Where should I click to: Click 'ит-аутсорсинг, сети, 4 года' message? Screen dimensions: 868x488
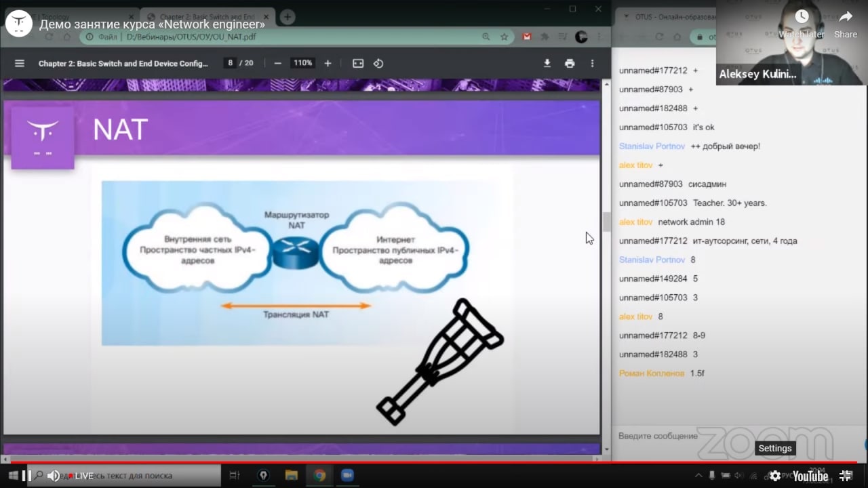click(x=745, y=241)
